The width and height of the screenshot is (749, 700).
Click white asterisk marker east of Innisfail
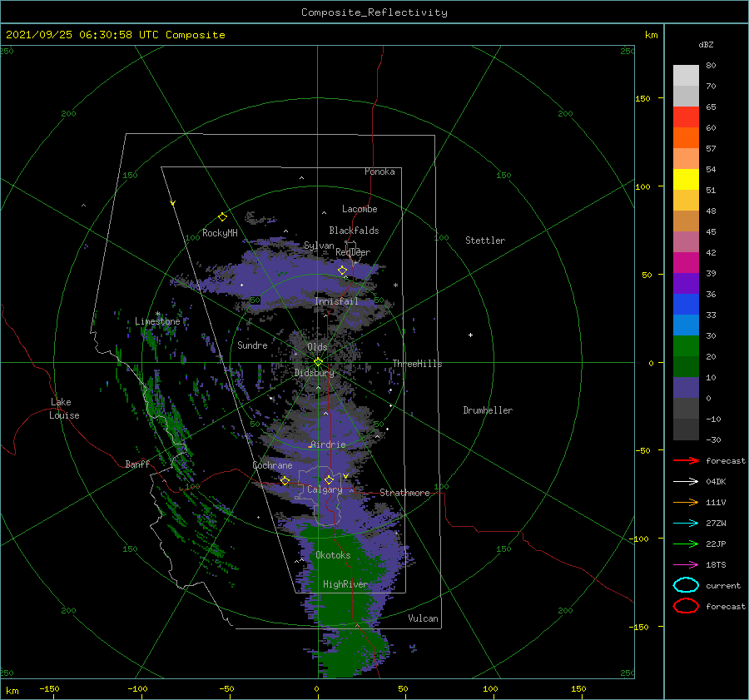[395, 285]
